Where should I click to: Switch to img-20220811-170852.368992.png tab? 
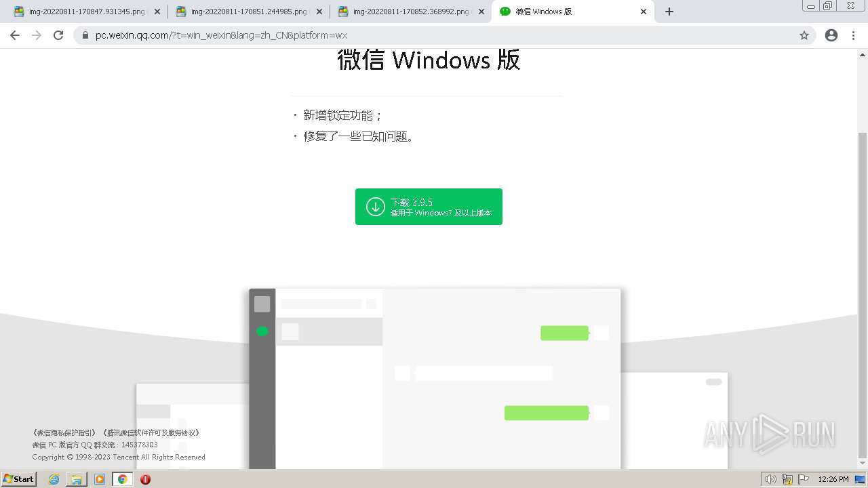409,12
